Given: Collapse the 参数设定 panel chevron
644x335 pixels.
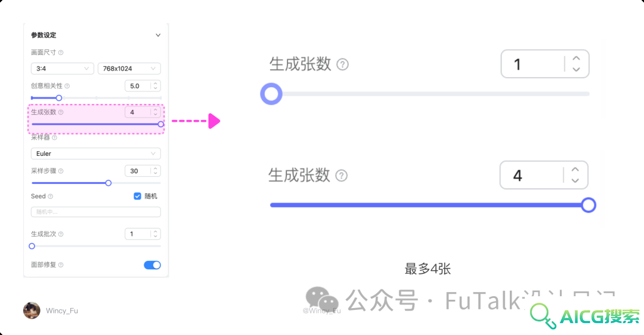Looking at the screenshot, I should coord(157,35).
